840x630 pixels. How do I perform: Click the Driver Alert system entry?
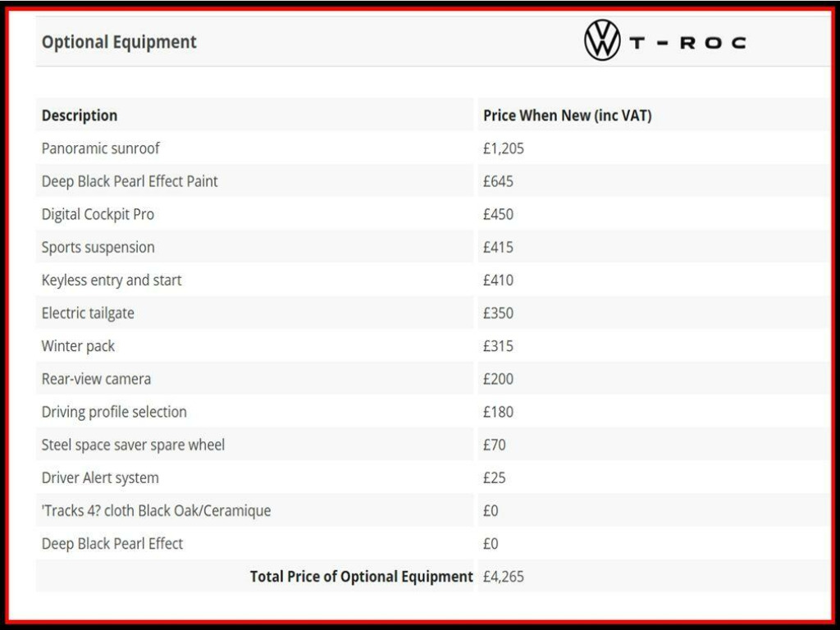[x=100, y=477]
